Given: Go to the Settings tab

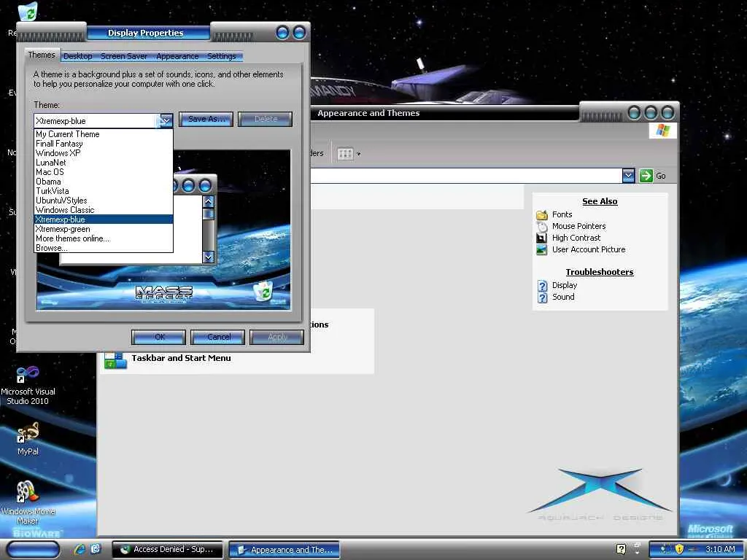Looking at the screenshot, I should click(x=222, y=56).
